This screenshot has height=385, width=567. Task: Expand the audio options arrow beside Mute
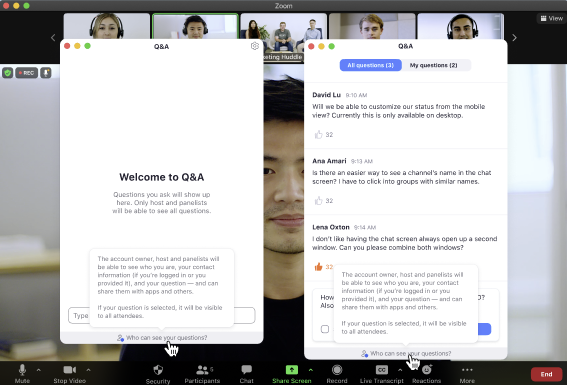[39, 370]
